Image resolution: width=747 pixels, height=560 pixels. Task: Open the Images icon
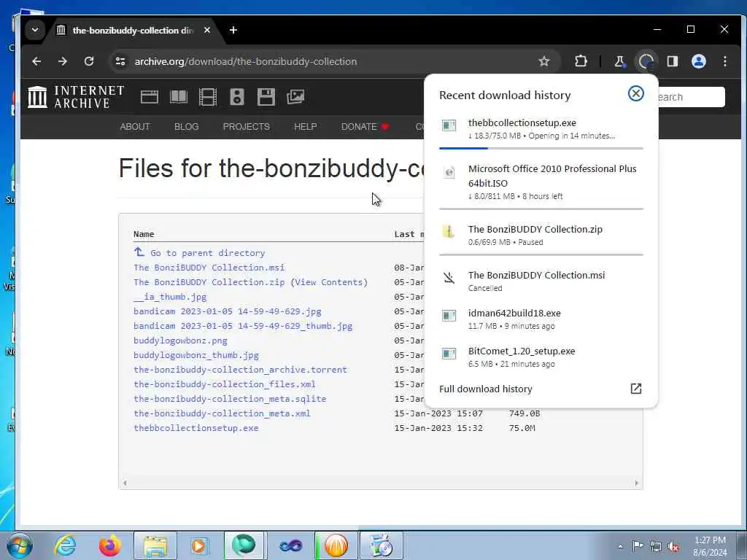point(295,97)
